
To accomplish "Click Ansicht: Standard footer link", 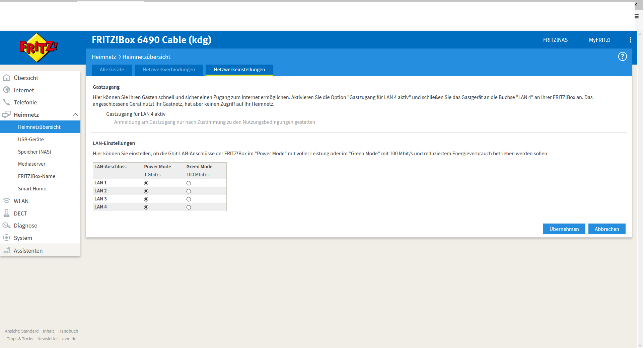I will (22, 331).
